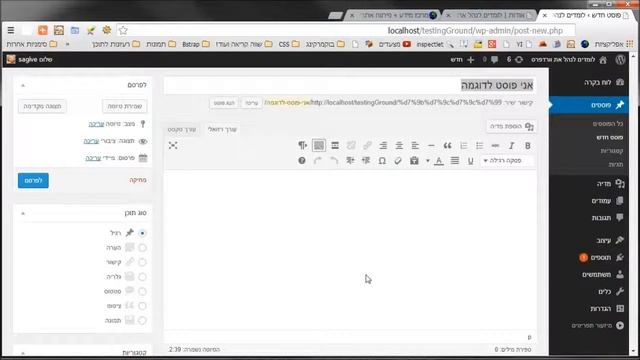Collapse the לפרסם publish panel
The height and width of the screenshot is (360, 640).
(x=23, y=85)
